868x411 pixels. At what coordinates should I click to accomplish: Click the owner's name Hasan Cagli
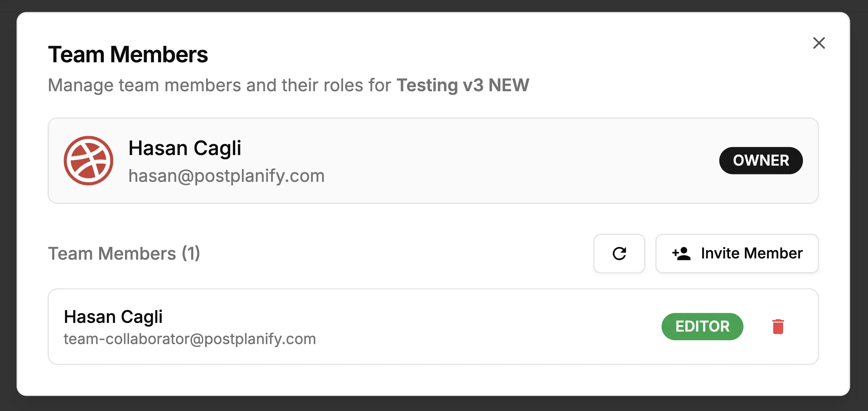coord(185,148)
